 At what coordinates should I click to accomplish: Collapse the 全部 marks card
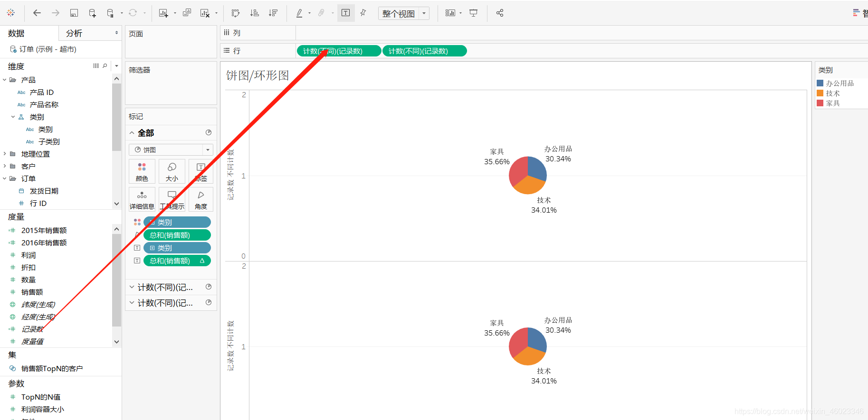coord(132,133)
